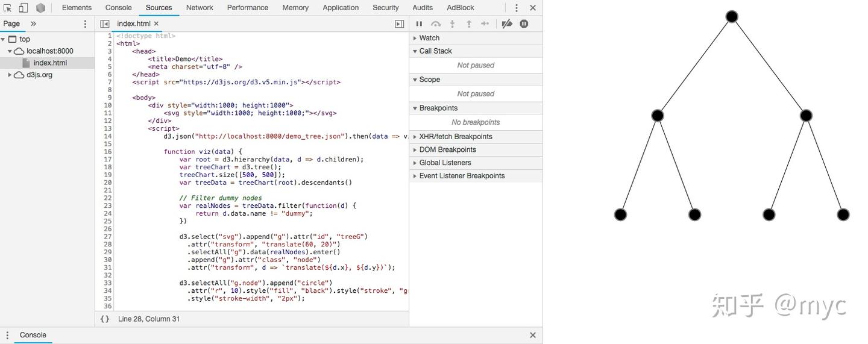
Task: Open the Elements tab
Action: 77,8
